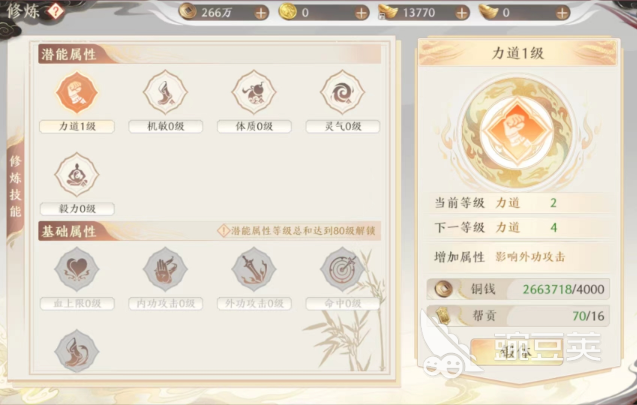Click the 灵气0级 label
The image size is (637, 405).
342,126
